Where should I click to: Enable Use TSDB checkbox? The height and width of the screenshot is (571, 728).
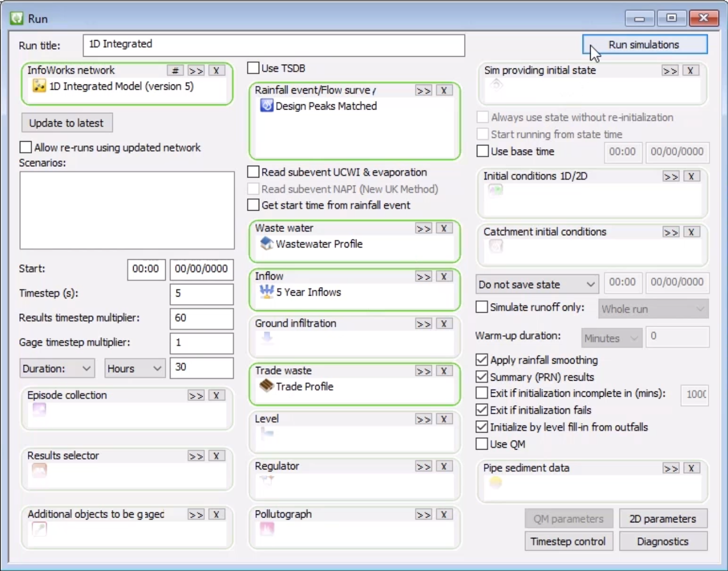[253, 68]
